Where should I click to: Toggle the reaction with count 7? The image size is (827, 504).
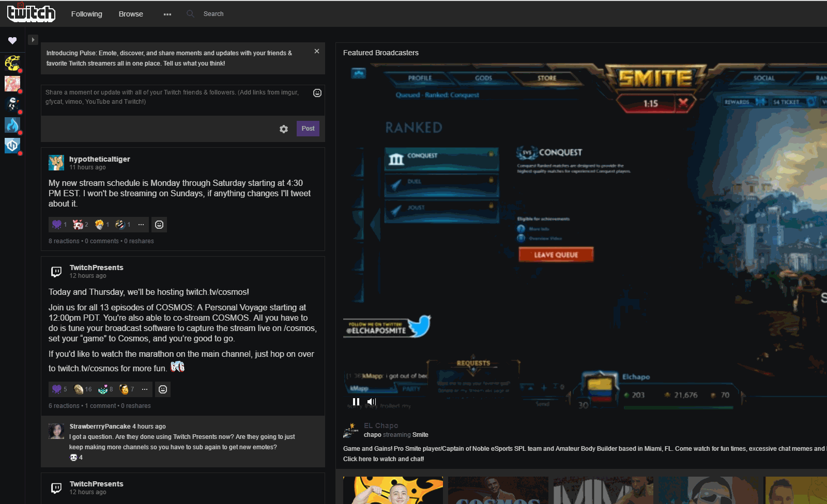coord(127,389)
